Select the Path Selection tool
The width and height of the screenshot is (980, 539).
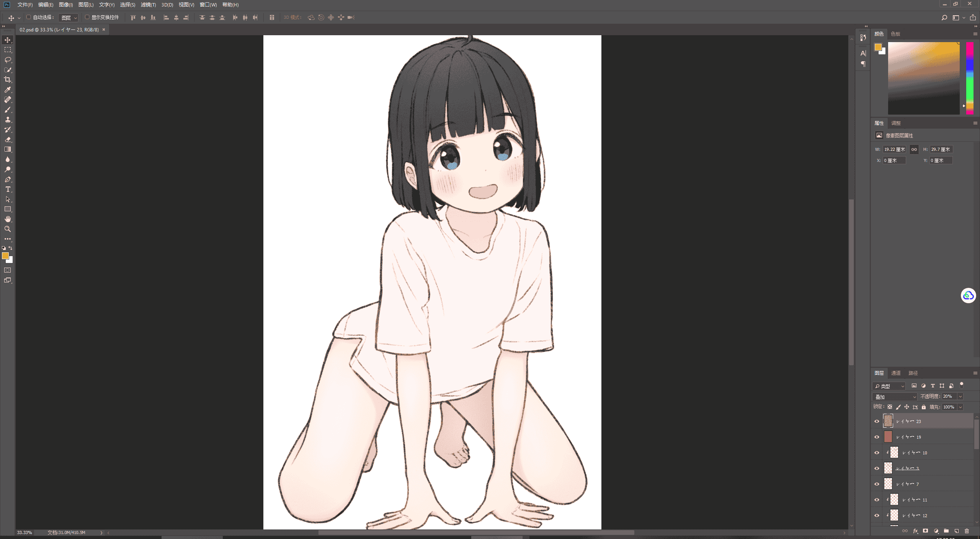[x=8, y=199]
